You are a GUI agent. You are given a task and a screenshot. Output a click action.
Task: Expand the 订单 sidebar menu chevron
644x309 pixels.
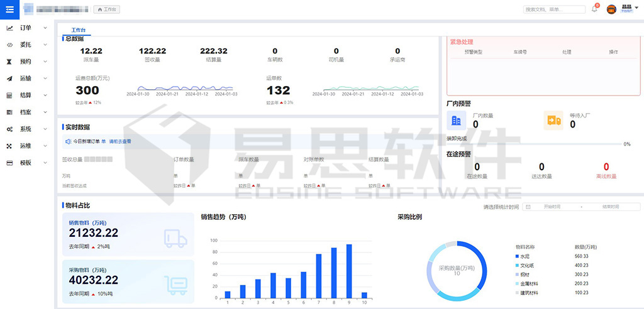45,28
